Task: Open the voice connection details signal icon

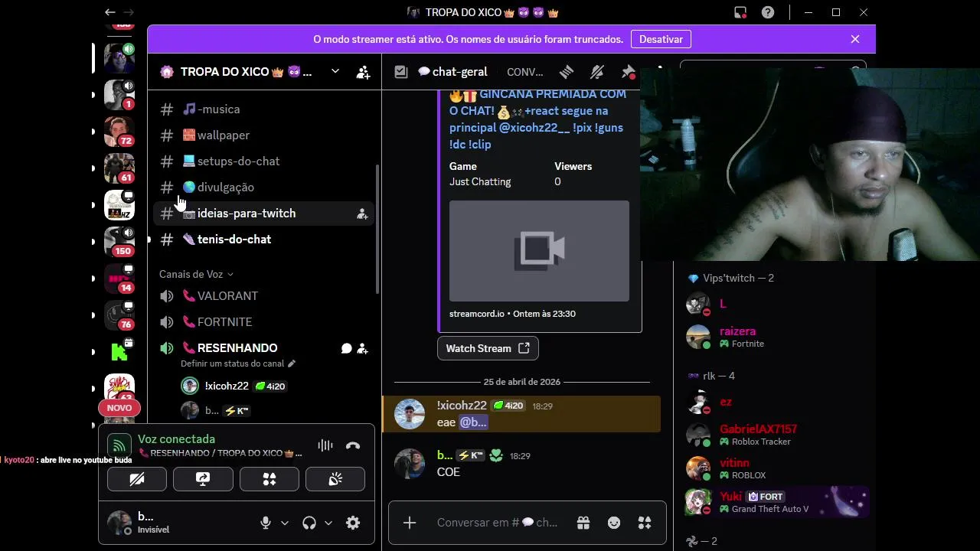Action: tap(118, 445)
